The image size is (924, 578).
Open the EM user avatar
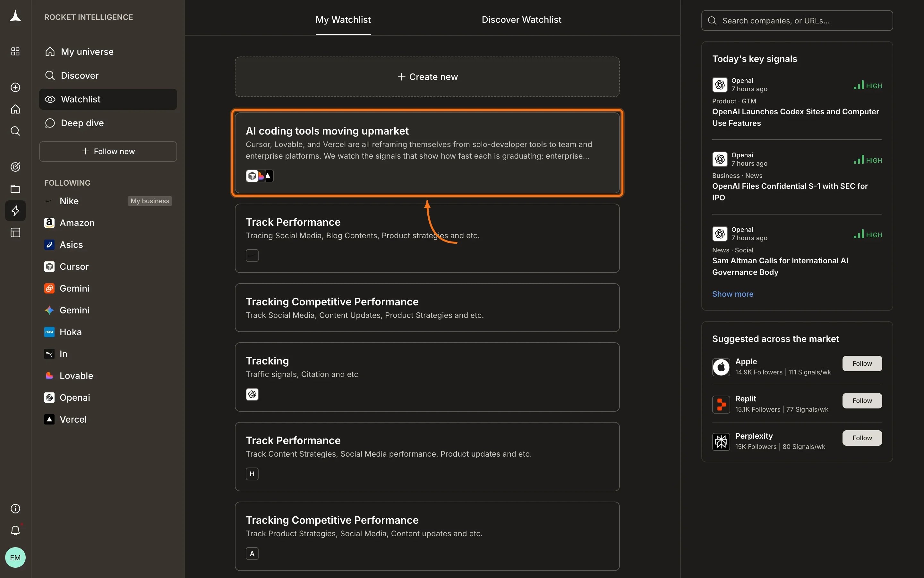15,557
